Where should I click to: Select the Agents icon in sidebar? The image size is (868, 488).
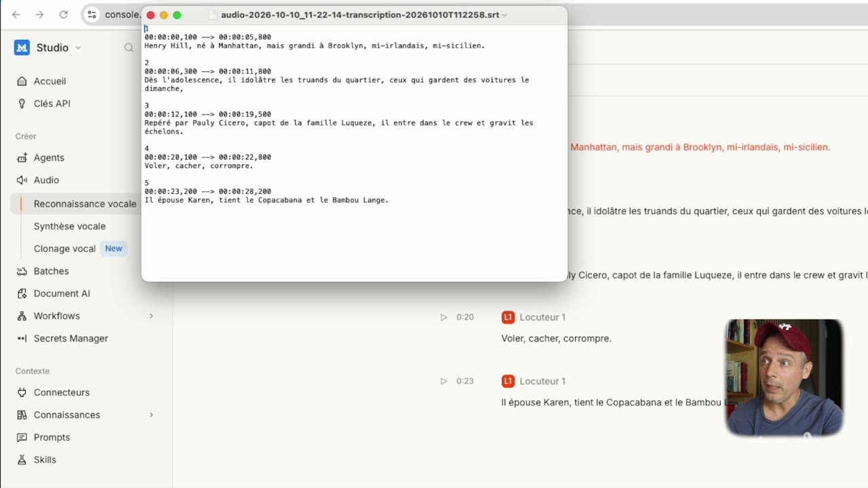click(x=22, y=158)
